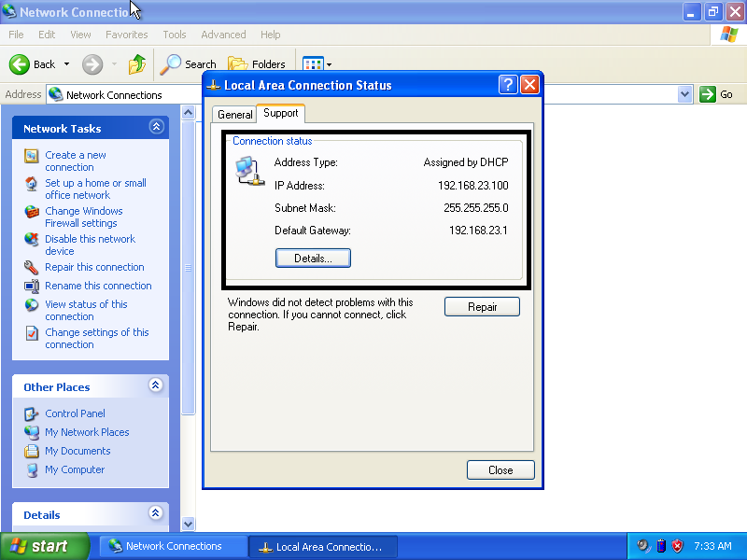Open Search from the toolbar
The height and width of the screenshot is (560, 747).
pyautogui.click(x=187, y=64)
